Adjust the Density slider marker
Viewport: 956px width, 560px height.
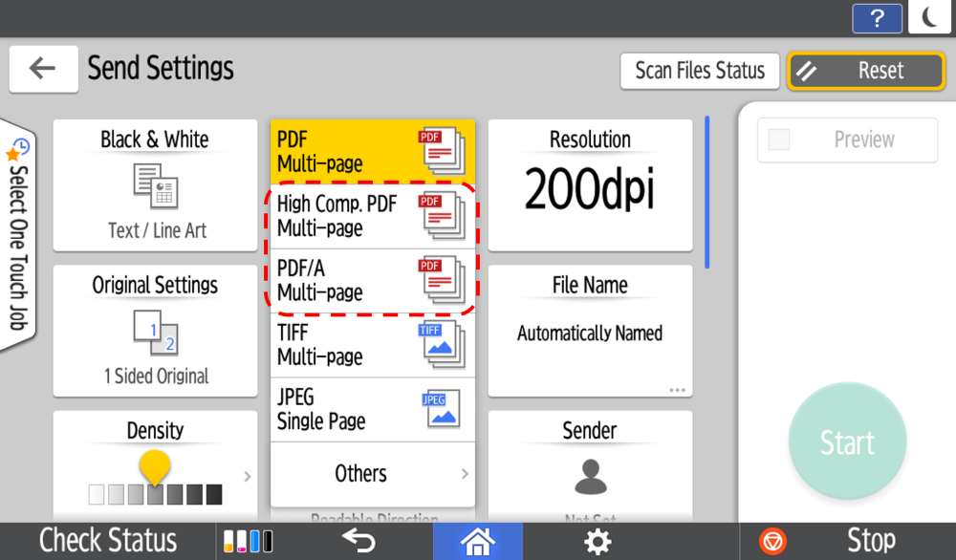[x=155, y=468]
